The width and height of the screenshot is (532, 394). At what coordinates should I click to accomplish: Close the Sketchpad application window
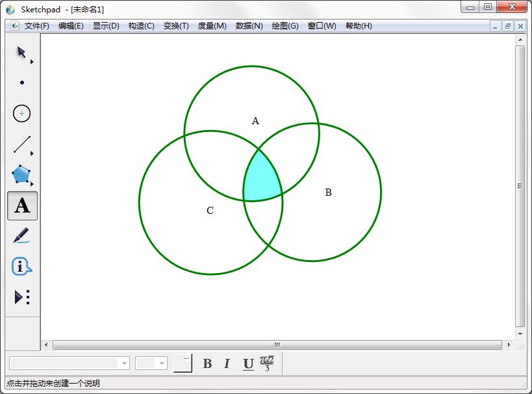coord(512,7)
